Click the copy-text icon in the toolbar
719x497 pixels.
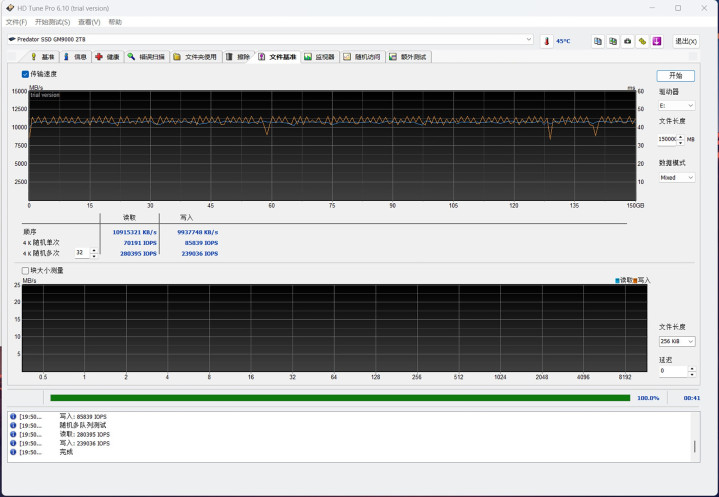click(598, 41)
